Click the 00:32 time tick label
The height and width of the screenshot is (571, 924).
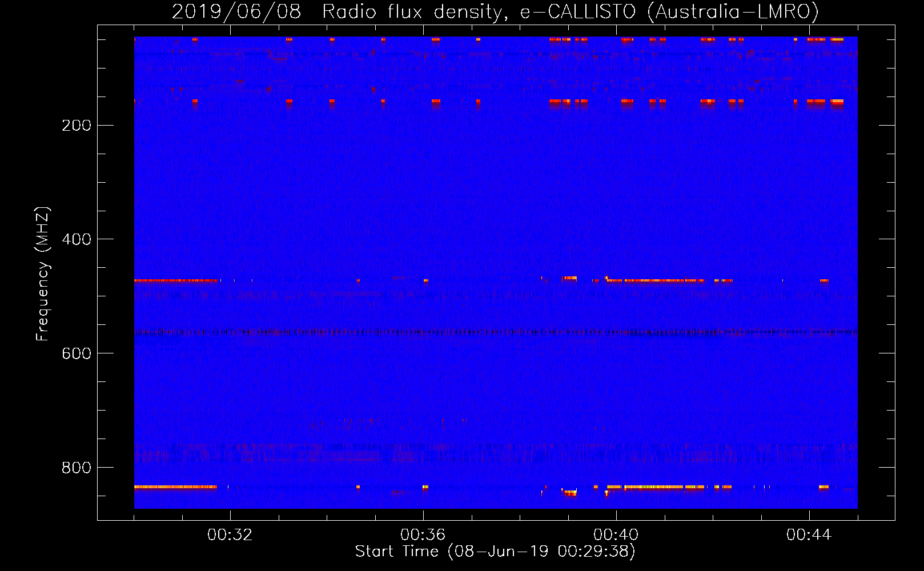[230, 535]
